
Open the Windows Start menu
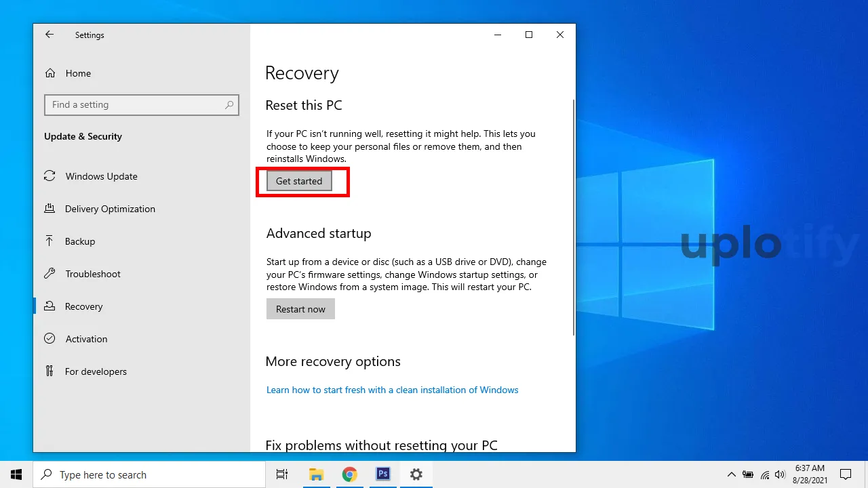point(16,474)
